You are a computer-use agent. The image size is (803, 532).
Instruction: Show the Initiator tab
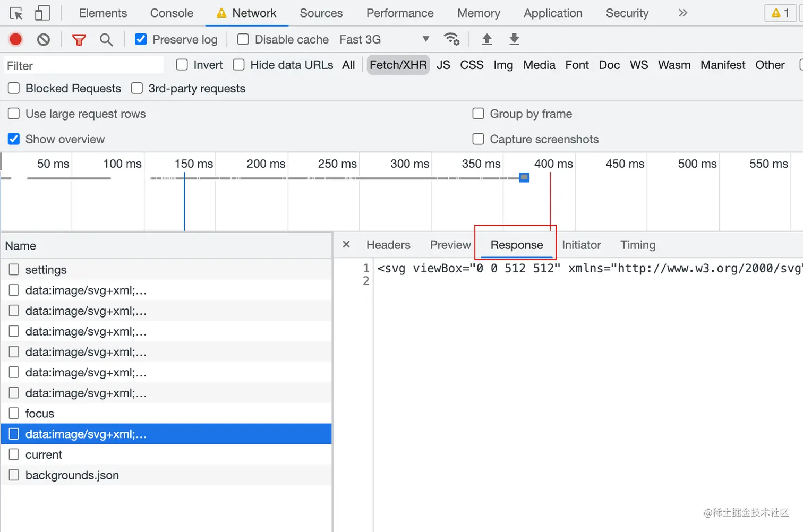pyautogui.click(x=582, y=245)
